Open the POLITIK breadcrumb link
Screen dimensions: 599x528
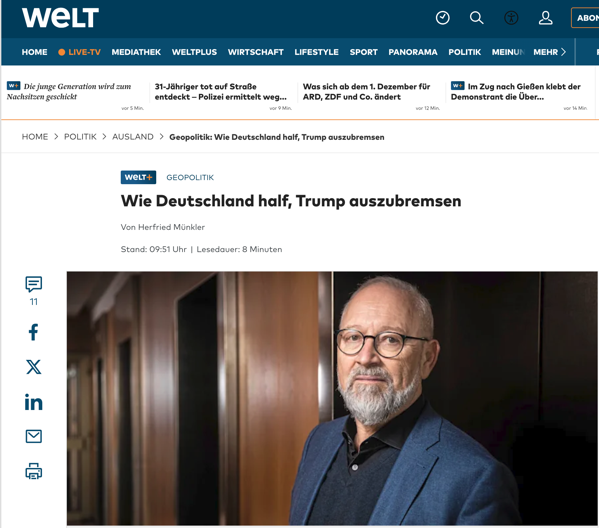[x=80, y=137]
